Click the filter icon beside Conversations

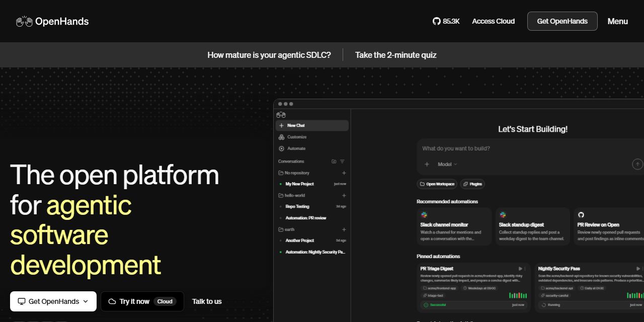pyautogui.click(x=342, y=162)
